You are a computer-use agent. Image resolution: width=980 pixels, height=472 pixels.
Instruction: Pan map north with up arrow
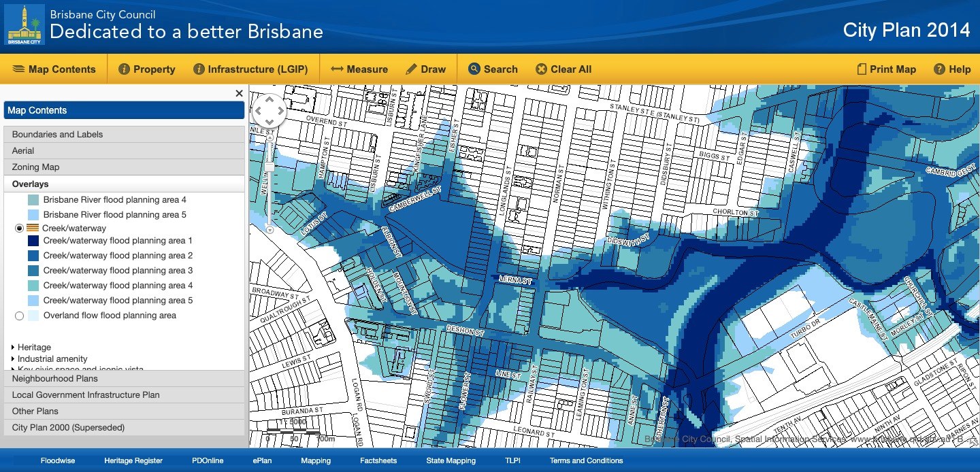point(269,99)
